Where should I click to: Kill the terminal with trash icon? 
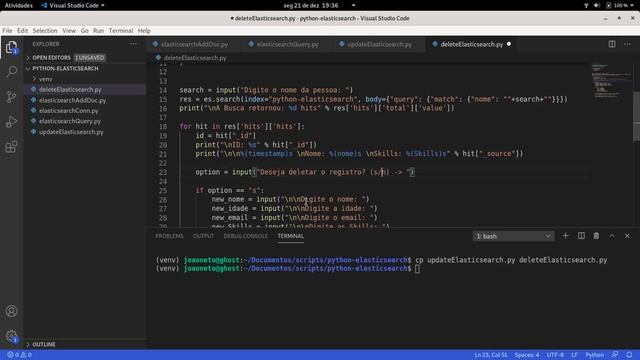(596, 236)
